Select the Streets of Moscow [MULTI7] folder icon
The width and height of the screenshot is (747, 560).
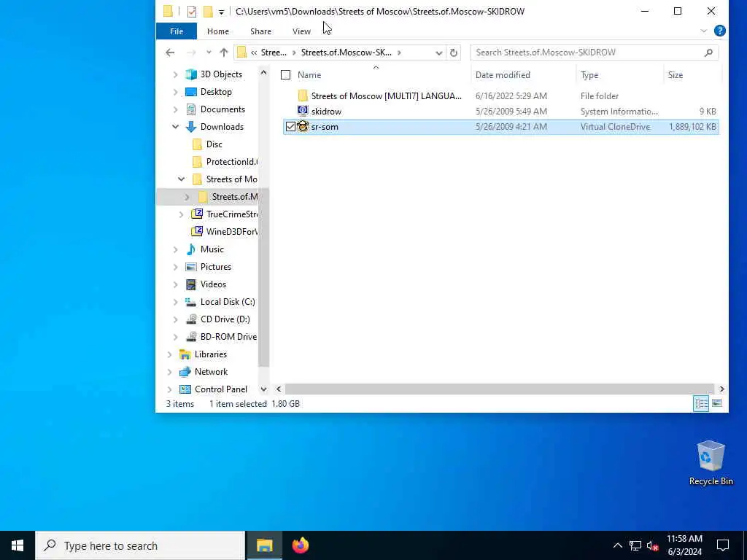(303, 96)
